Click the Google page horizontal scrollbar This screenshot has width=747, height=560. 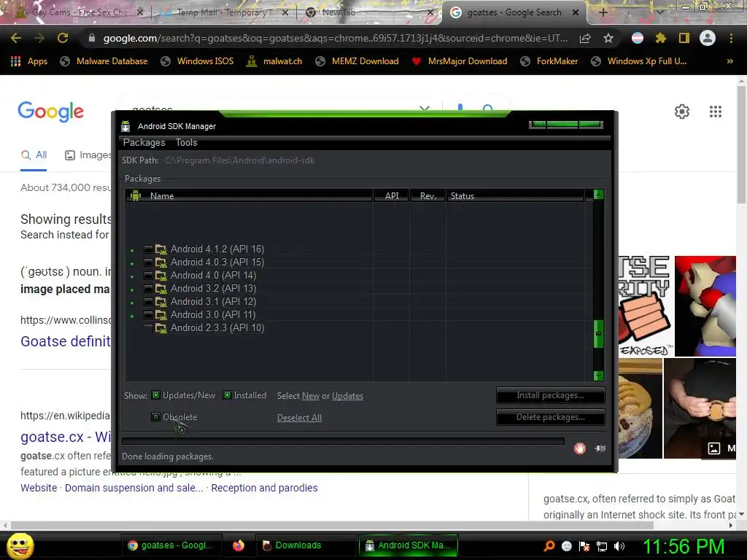[332, 525]
